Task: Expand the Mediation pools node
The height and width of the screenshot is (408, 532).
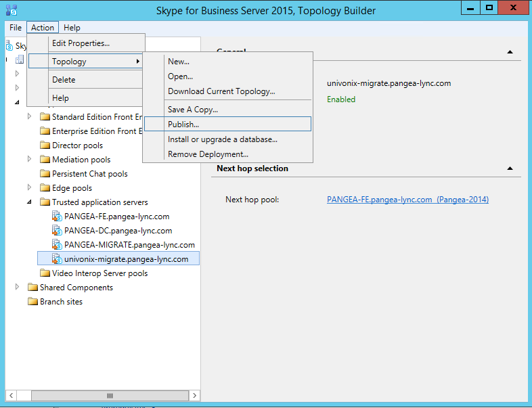Action: pyautogui.click(x=29, y=159)
